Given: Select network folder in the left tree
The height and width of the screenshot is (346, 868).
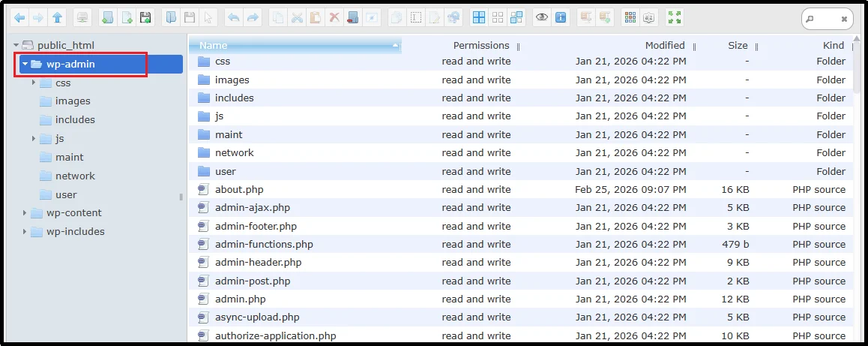Looking at the screenshot, I should [75, 176].
